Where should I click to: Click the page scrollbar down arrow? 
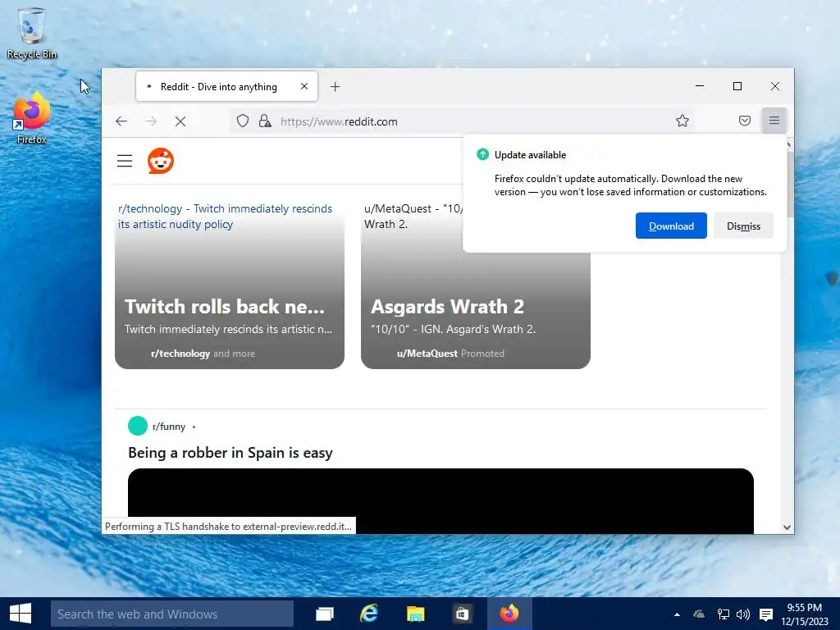[x=787, y=527]
